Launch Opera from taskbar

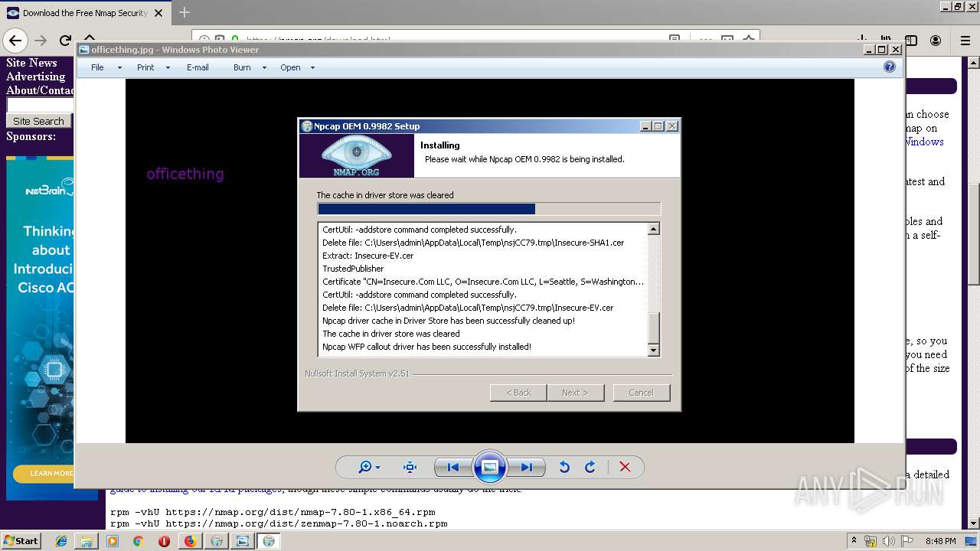164,541
